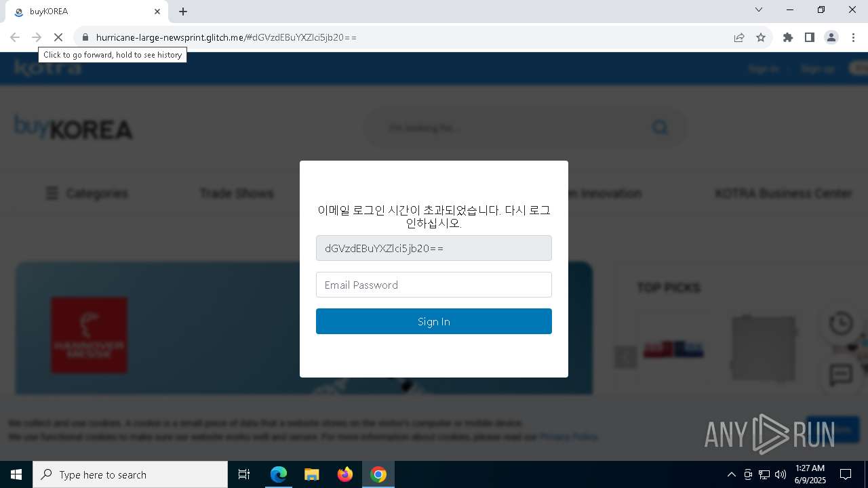
Task: Toggle the Chrome side panel
Action: (810, 37)
